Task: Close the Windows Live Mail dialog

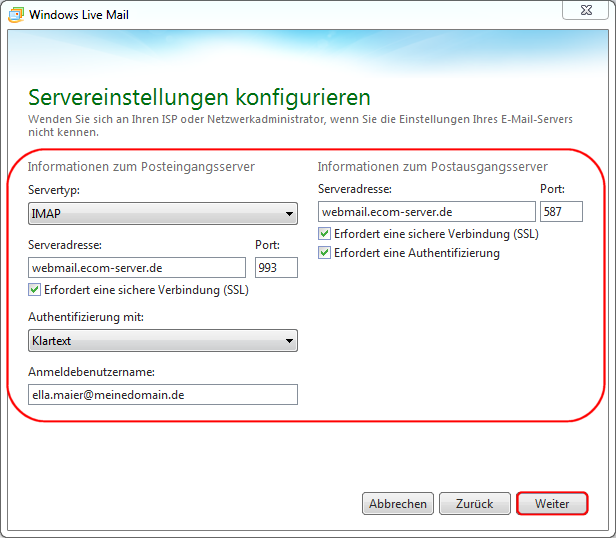Action: tap(585, 10)
